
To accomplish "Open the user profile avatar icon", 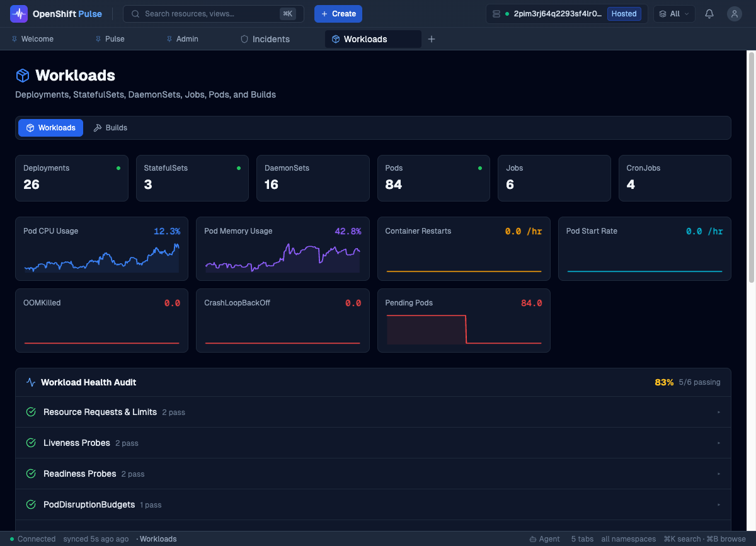I will [x=734, y=14].
